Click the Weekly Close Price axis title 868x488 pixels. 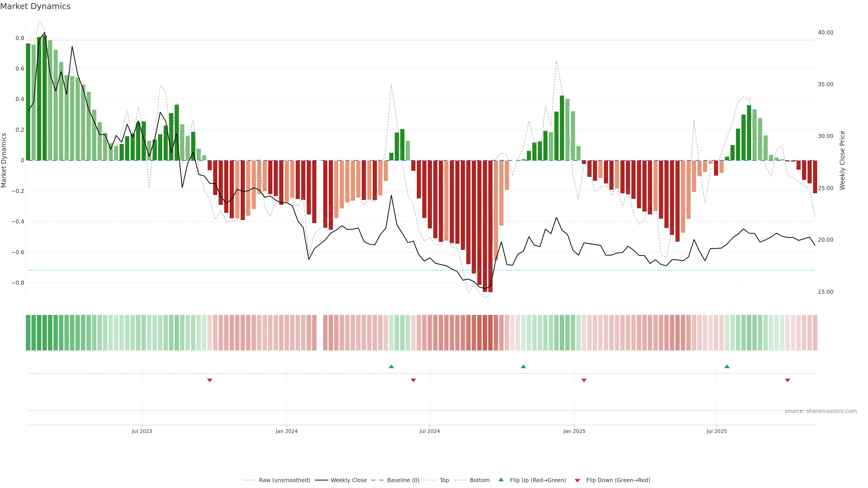(842, 160)
